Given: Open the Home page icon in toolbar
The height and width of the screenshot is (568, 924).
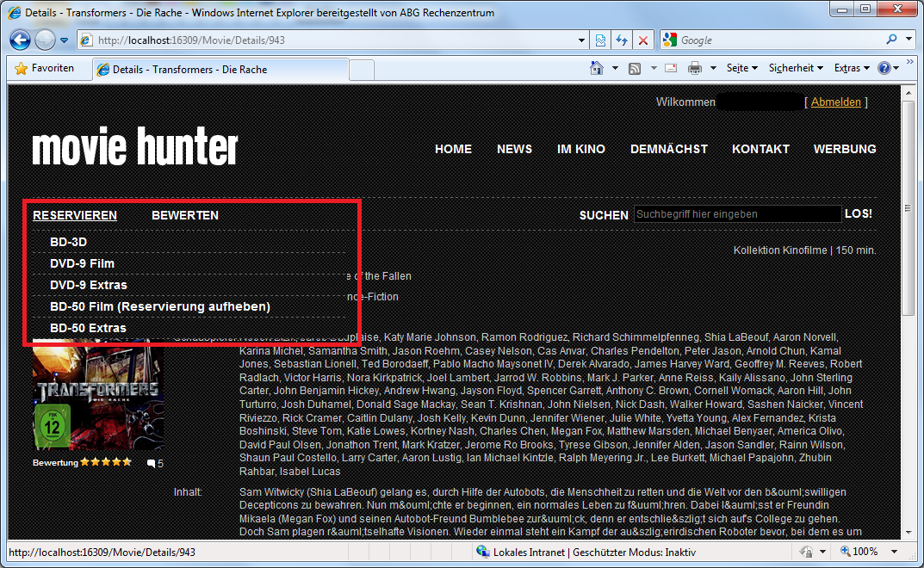Looking at the screenshot, I should (596, 68).
